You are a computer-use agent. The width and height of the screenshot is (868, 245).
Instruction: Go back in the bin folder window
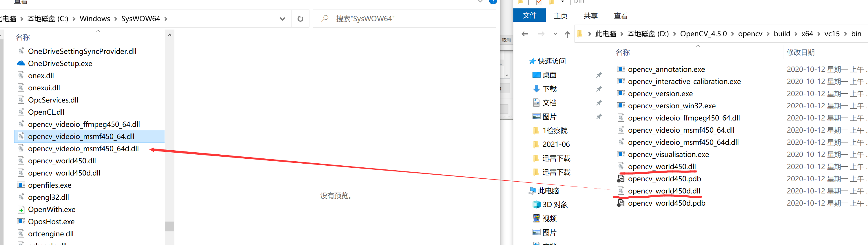pyautogui.click(x=525, y=34)
